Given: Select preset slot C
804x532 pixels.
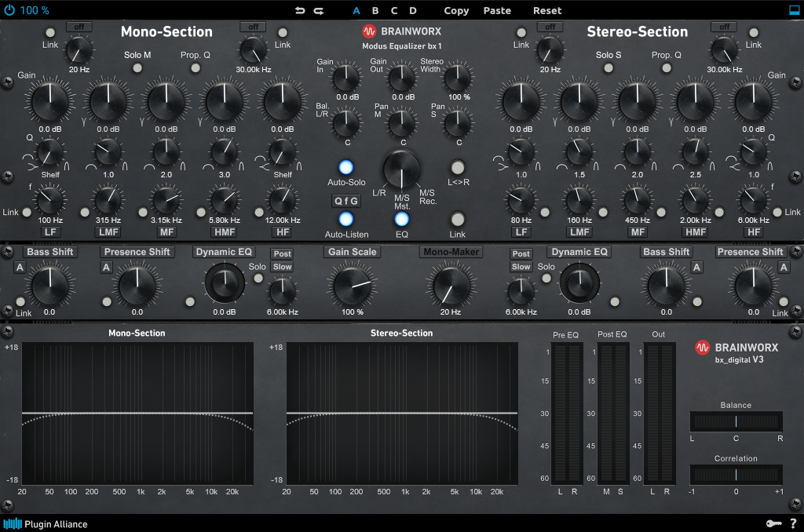Looking at the screenshot, I should [x=394, y=11].
